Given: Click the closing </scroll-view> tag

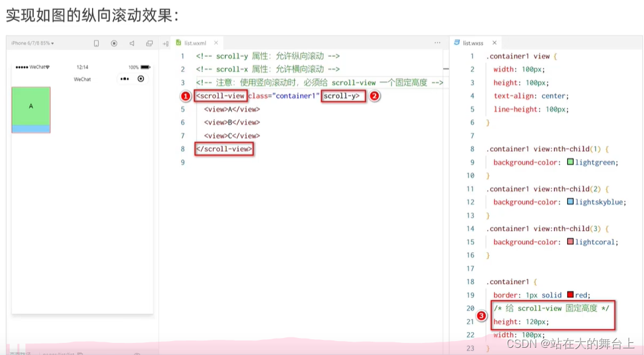Looking at the screenshot, I should [224, 149].
